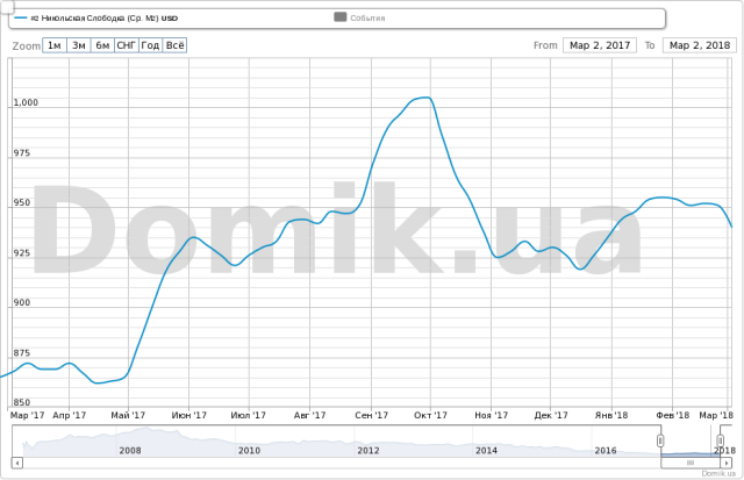The width and height of the screenshot is (744, 480).
Task: Click the 900 y-axis value
Action: pos(21,303)
